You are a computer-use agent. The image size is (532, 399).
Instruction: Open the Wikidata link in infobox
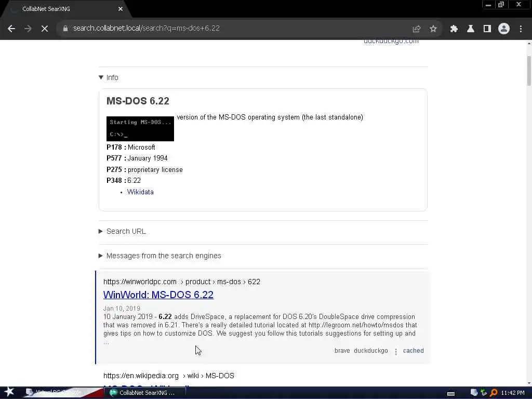(x=140, y=192)
